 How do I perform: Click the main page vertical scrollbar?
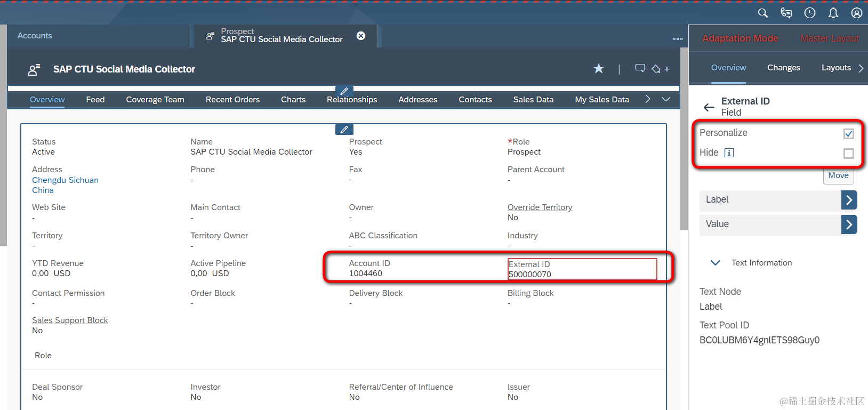[x=684, y=139]
